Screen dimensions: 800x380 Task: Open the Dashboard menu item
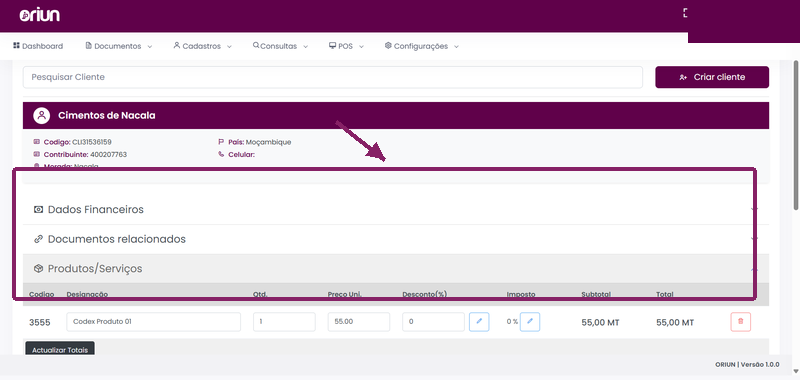tap(38, 46)
